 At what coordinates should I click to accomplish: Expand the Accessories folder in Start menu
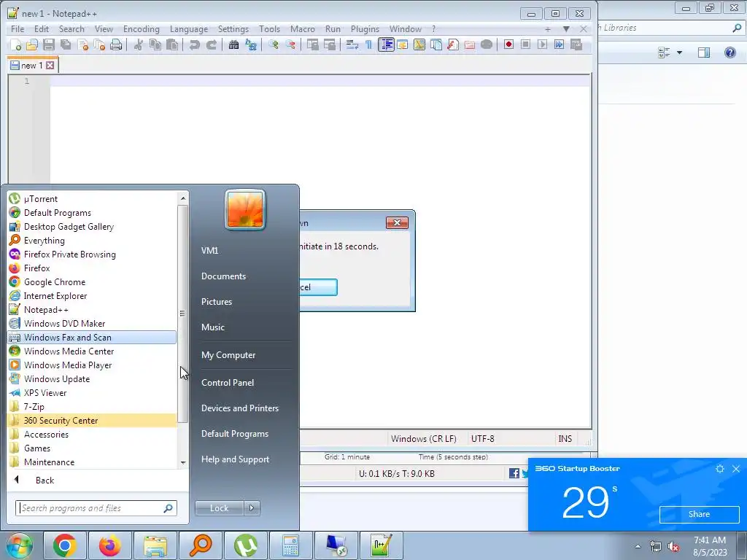92,435
